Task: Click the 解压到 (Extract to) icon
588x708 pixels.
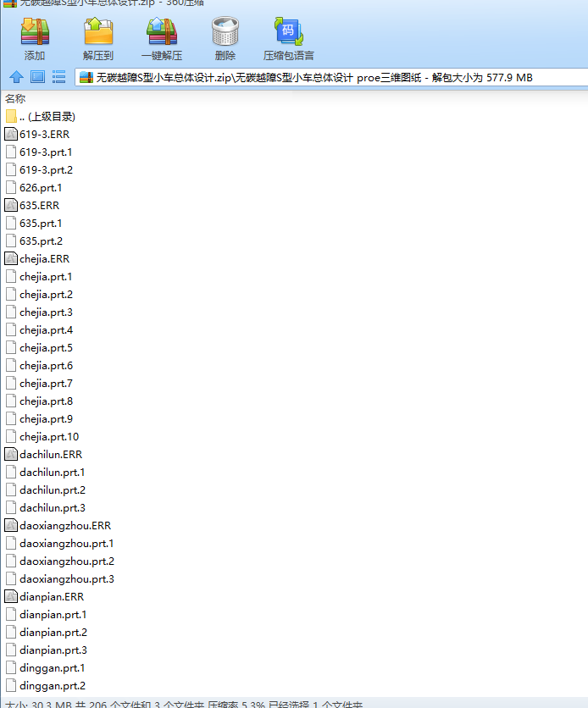Action: coord(98,31)
